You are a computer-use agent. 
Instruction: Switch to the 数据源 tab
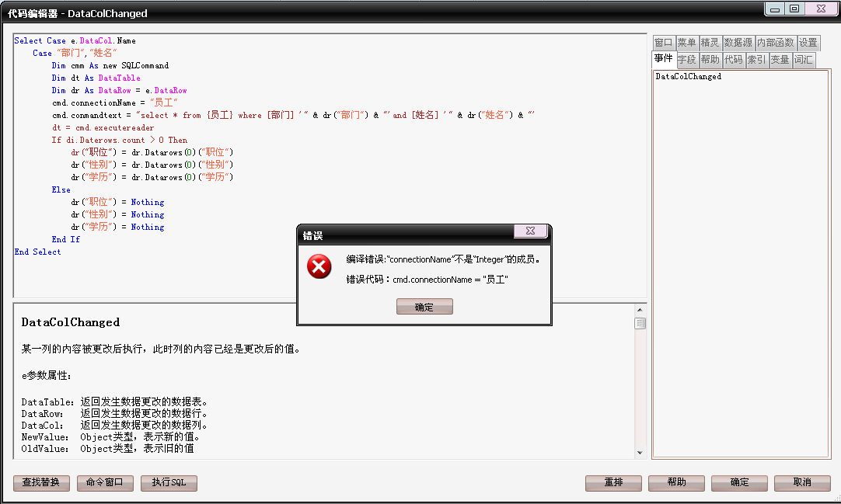point(738,42)
